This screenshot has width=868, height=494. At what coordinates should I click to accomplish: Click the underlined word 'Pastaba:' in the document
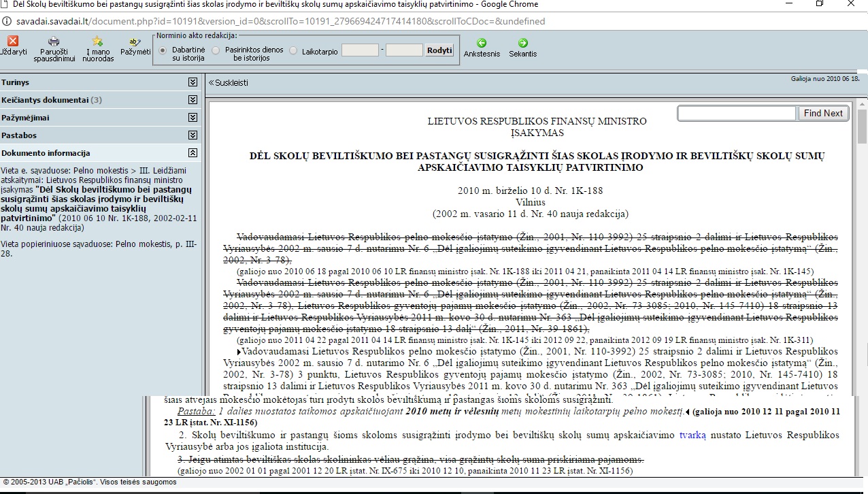point(196,412)
